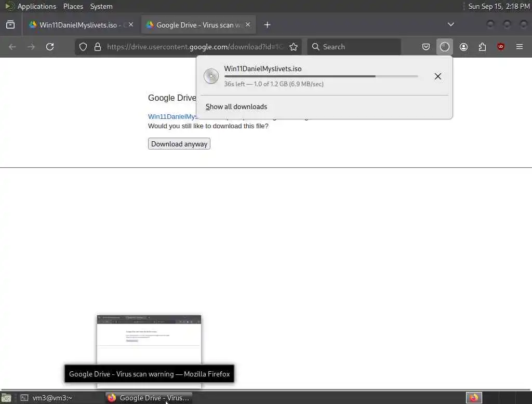Click the clock Sun Sep 15, 2:18 PM

[499, 6]
